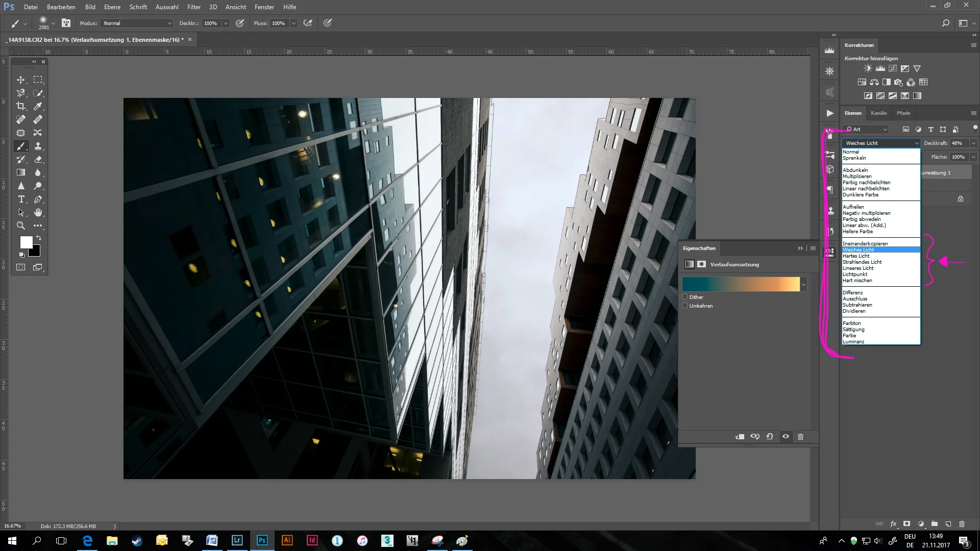Open the Ebene menu
Viewport: 980px width, 551px height.
(112, 7)
